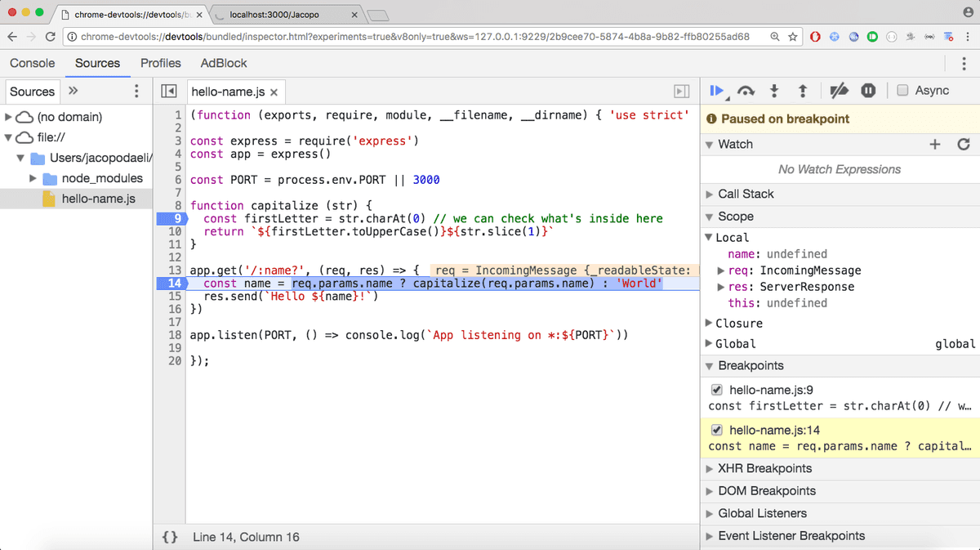The height and width of the screenshot is (550, 980).
Task: Select the node_modules folder in the file tree
Action: [91, 178]
